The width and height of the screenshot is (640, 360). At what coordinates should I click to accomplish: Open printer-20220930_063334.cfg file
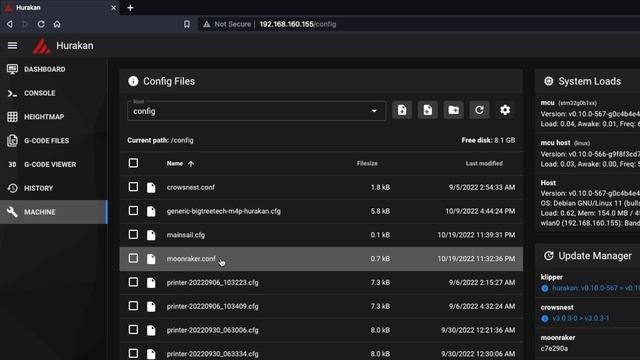point(212,353)
